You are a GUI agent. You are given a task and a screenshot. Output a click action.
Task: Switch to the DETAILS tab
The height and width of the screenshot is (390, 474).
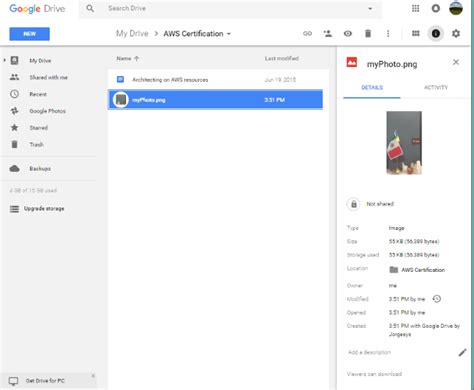coord(372,87)
